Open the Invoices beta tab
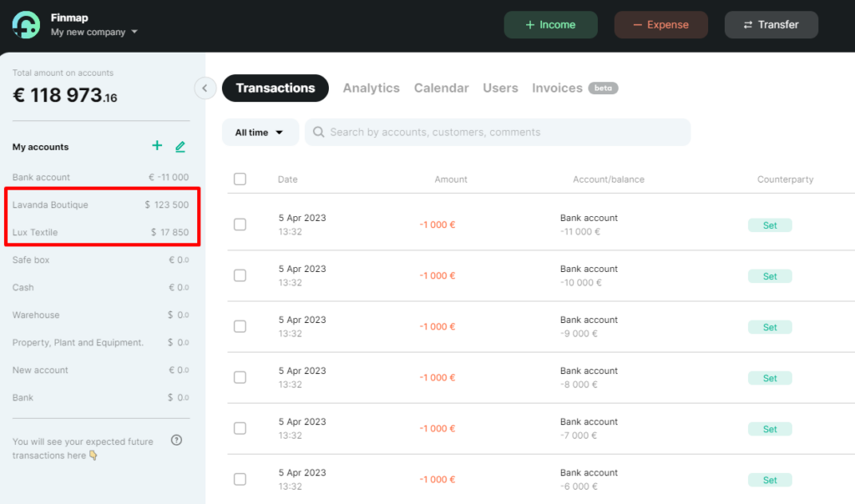Viewport: 855px width, 504px height. pyautogui.click(x=574, y=88)
